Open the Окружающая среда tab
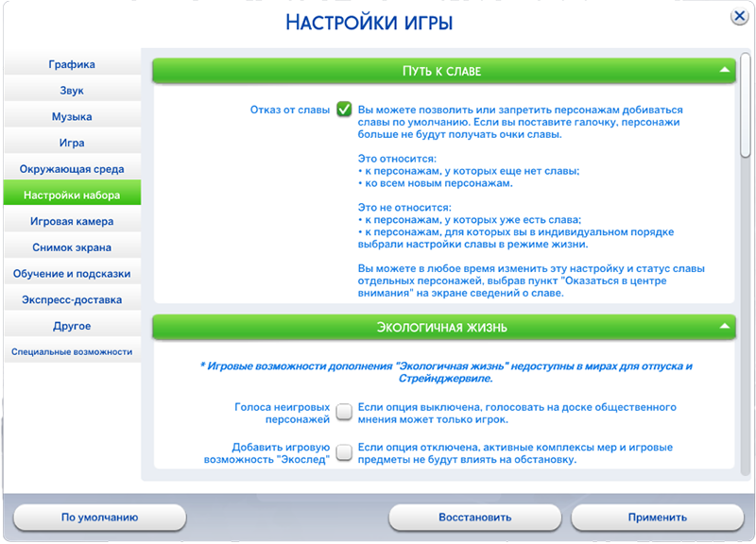This screenshot has width=756, height=544. [x=72, y=169]
